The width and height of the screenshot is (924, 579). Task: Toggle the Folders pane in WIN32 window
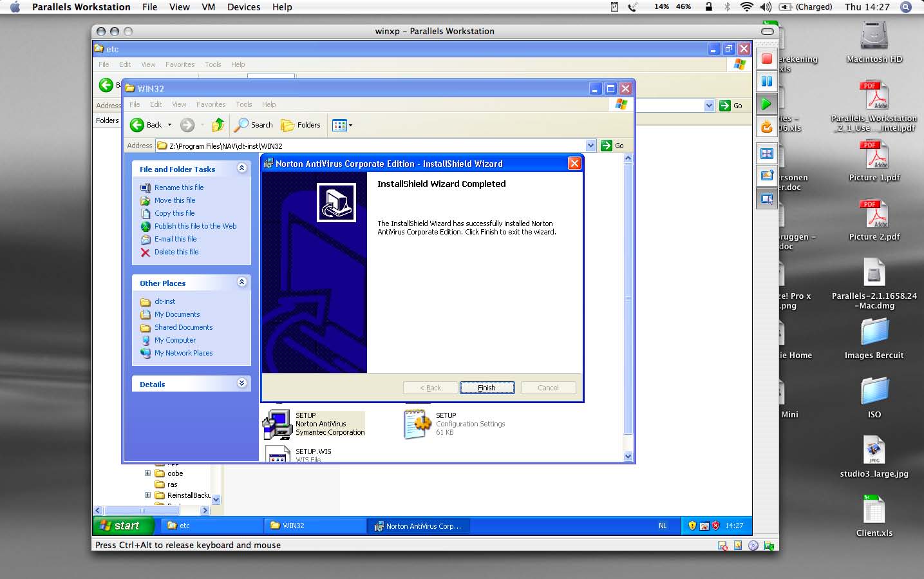[301, 125]
